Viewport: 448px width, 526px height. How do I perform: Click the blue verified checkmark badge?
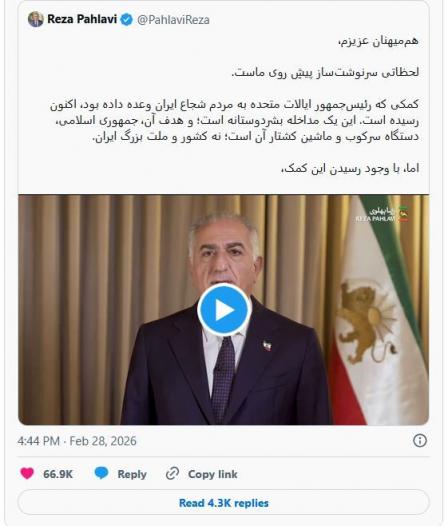click(x=127, y=19)
